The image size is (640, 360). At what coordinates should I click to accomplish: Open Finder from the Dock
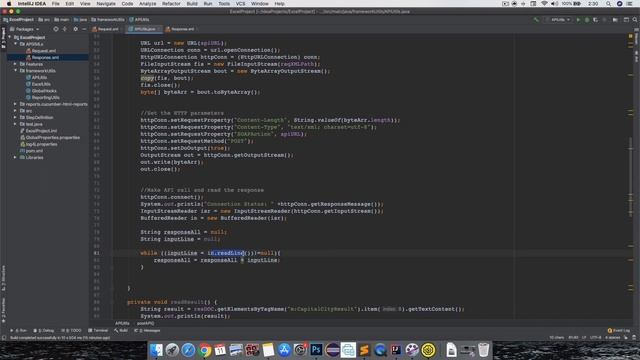pyautogui.click(x=156, y=350)
